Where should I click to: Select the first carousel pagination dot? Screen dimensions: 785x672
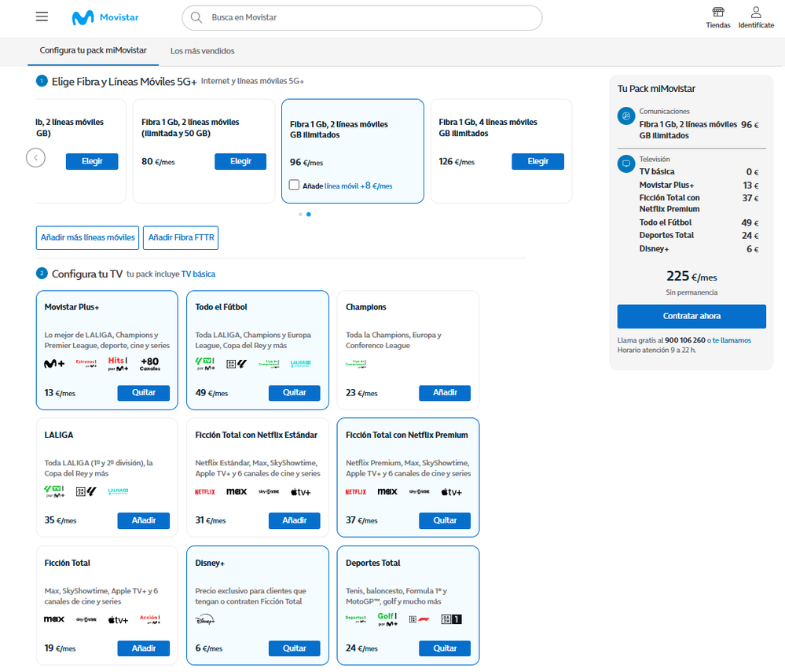(300, 214)
